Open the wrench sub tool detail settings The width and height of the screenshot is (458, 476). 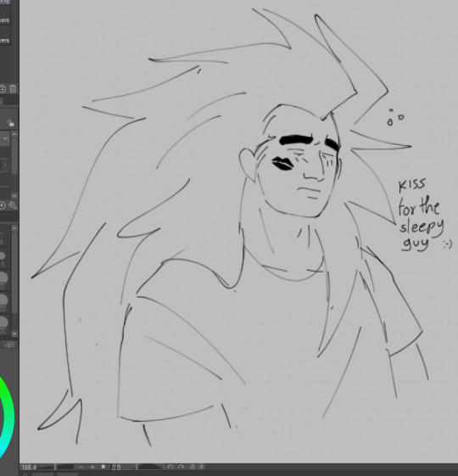click(x=13, y=205)
